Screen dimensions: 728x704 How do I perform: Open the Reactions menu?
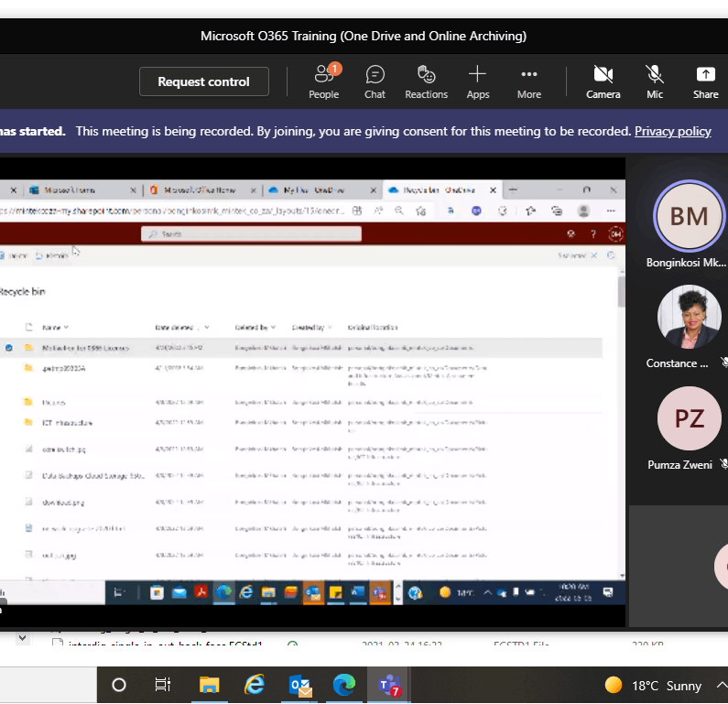point(426,81)
